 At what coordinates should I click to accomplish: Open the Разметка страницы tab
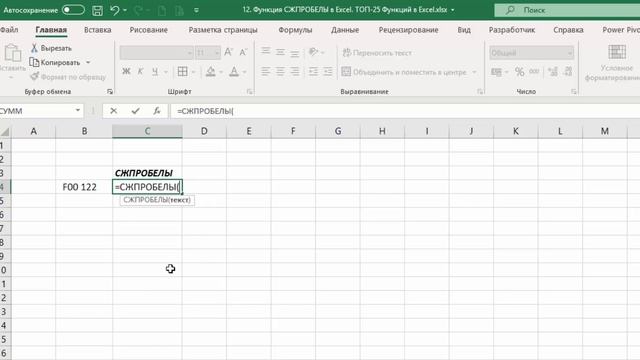point(223,30)
